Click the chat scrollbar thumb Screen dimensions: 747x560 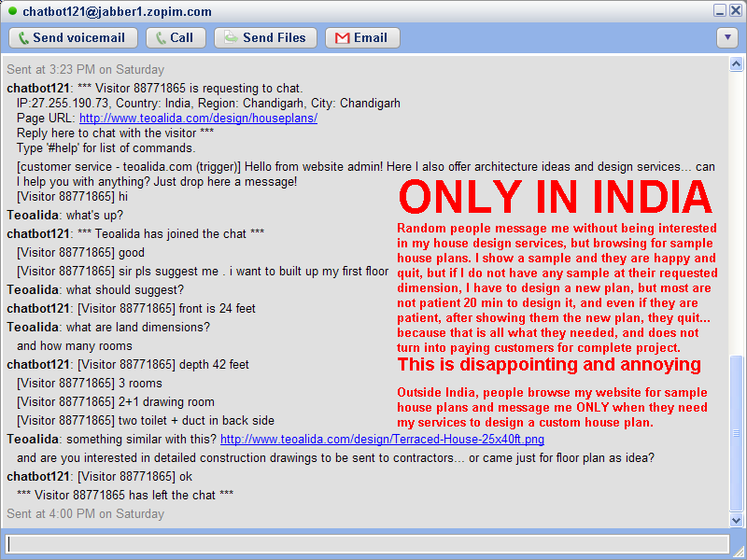click(736, 433)
